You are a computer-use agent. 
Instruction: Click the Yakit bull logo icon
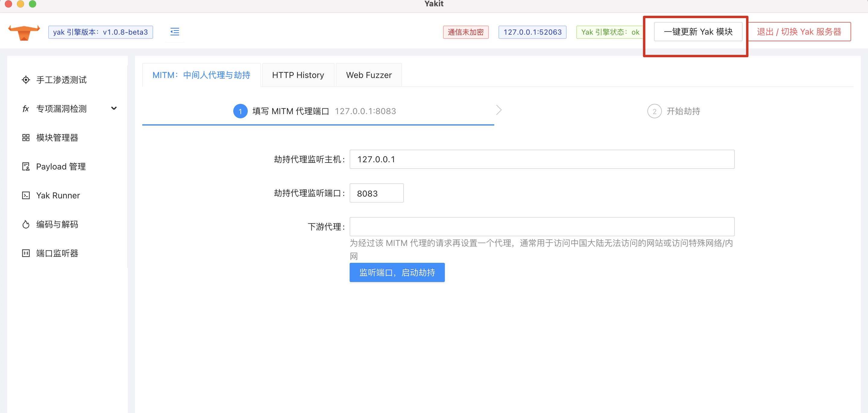24,32
